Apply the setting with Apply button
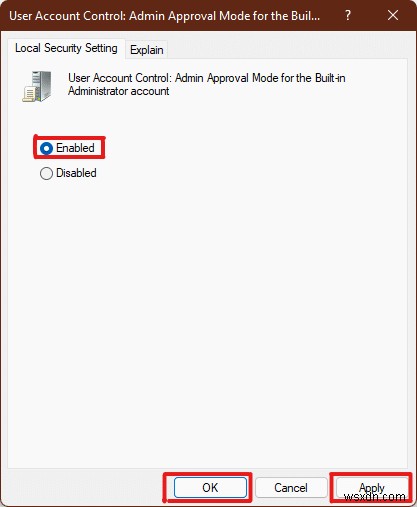Screen dimensions: 417x507 372,488
